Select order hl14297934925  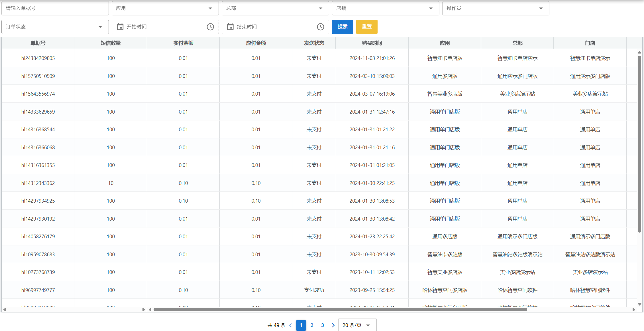38,201
